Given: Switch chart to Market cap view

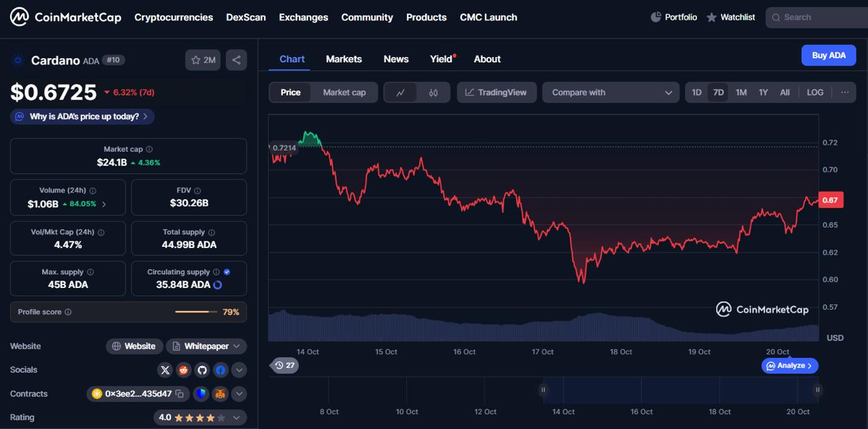Looking at the screenshot, I should click(344, 93).
